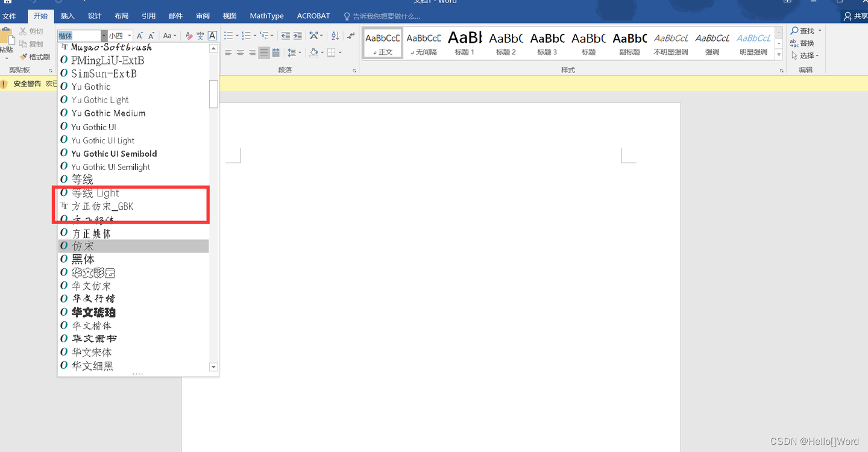The height and width of the screenshot is (452, 868).
Task: Switch to the ACROBAT tab
Action: pyautogui.click(x=313, y=16)
